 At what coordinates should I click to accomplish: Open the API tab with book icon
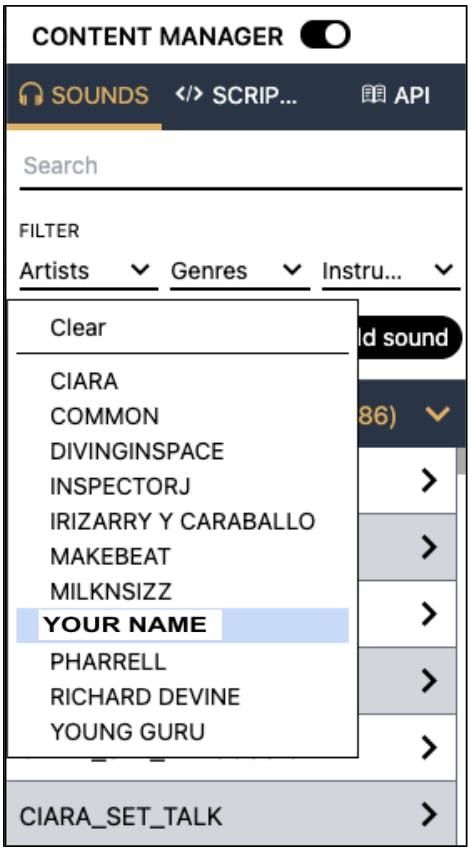pyautogui.click(x=396, y=96)
